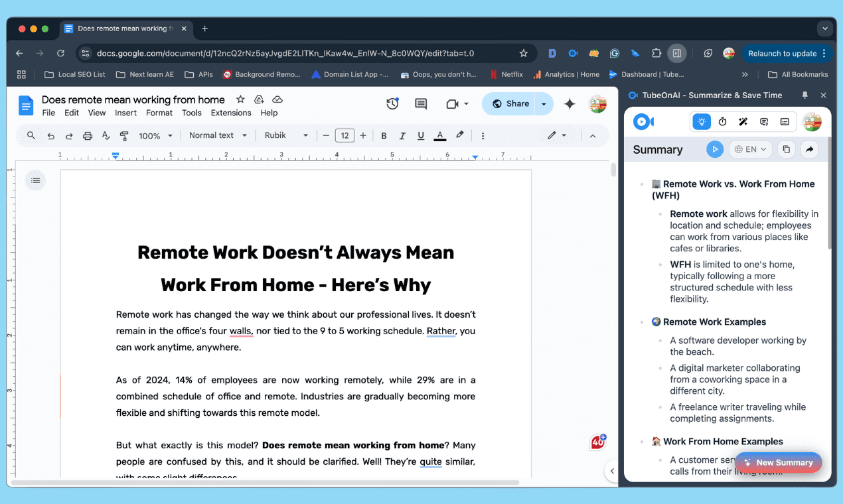Activate the paint format tool
Image resolution: width=843 pixels, height=504 pixels.
(124, 135)
